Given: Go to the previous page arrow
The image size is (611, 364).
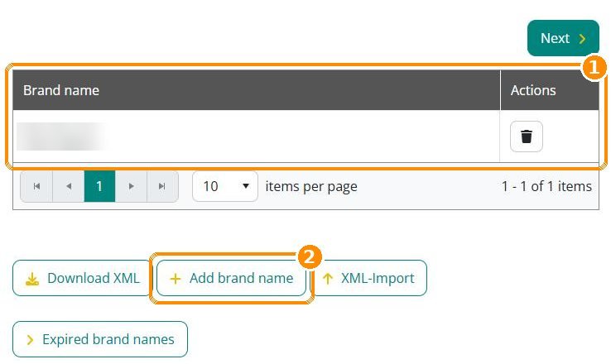Looking at the screenshot, I should pyautogui.click(x=69, y=186).
